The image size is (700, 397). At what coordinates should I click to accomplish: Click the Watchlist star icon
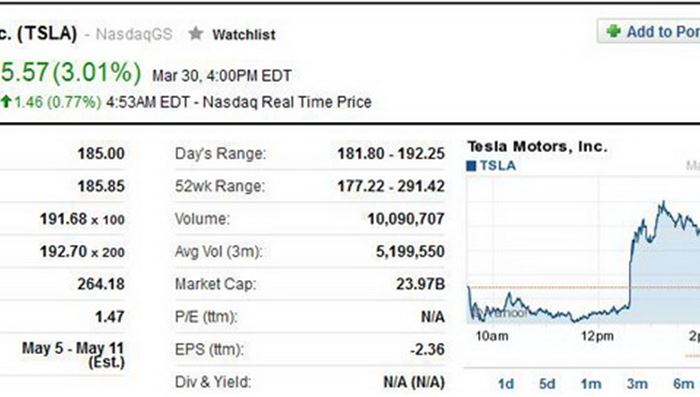click(196, 33)
